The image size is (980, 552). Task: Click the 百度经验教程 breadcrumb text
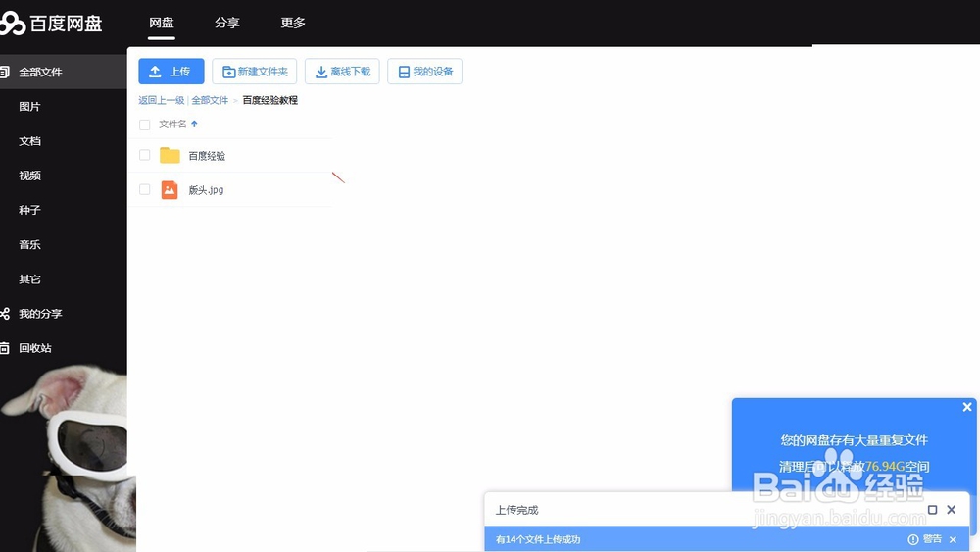(x=270, y=100)
